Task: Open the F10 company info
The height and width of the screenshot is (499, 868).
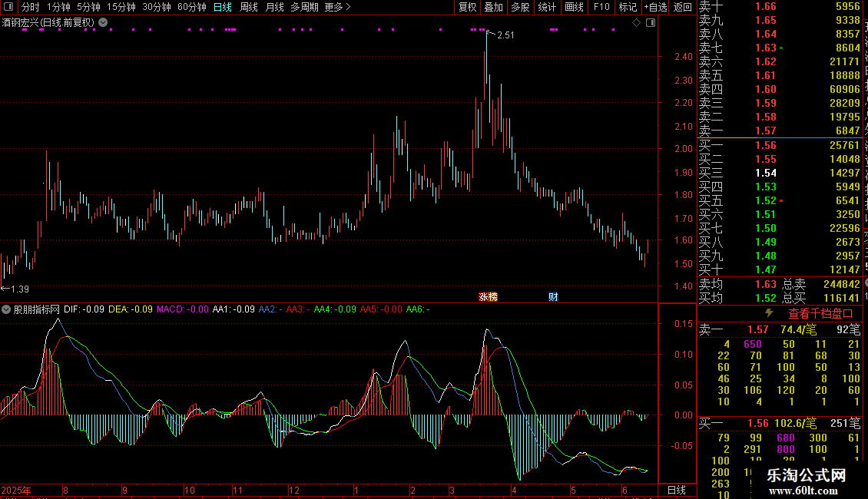Action: click(601, 7)
